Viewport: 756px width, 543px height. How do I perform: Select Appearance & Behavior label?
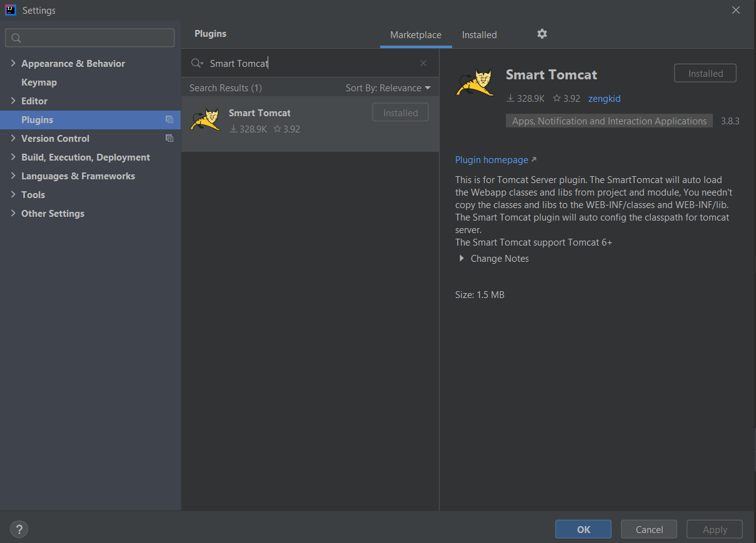(x=73, y=64)
